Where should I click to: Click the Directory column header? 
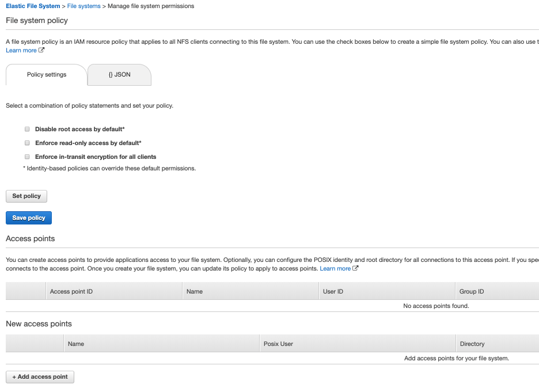click(x=472, y=344)
